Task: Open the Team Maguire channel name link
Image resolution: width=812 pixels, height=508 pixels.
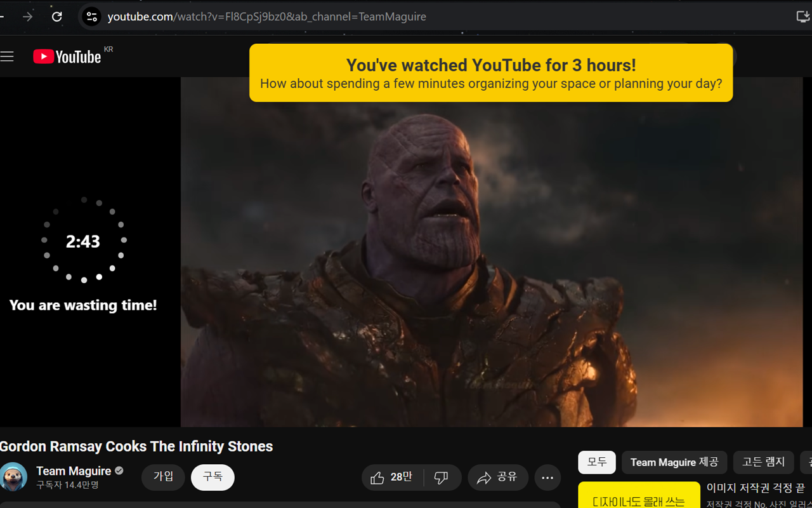Action: 74,471
